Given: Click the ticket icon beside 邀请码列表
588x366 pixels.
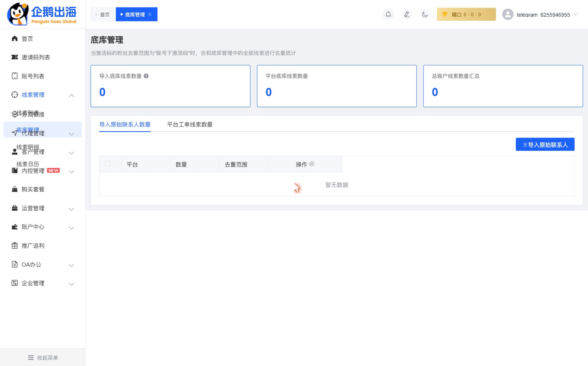Looking at the screenshot, I should pyautogui.click(x=15, y=57).
